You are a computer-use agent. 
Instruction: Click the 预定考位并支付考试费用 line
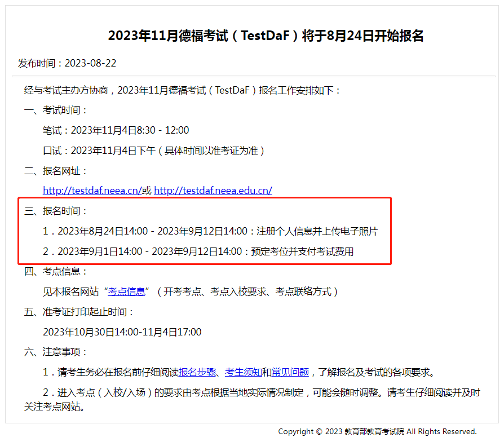click(198, 251)
